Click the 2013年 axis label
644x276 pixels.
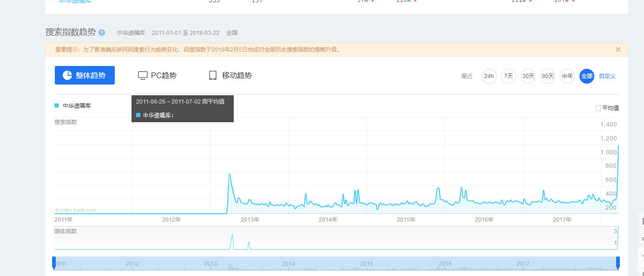(x=250, y=220)
